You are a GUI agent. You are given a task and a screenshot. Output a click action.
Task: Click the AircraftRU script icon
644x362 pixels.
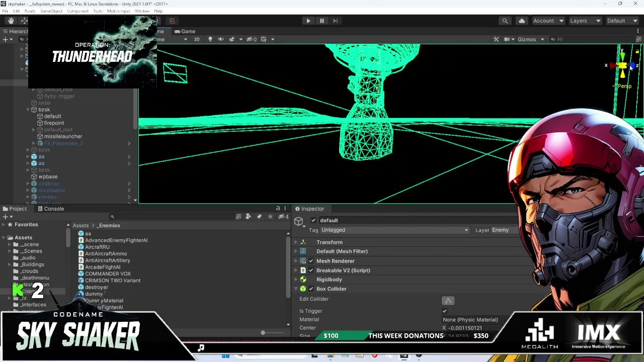tap(80, 247)
